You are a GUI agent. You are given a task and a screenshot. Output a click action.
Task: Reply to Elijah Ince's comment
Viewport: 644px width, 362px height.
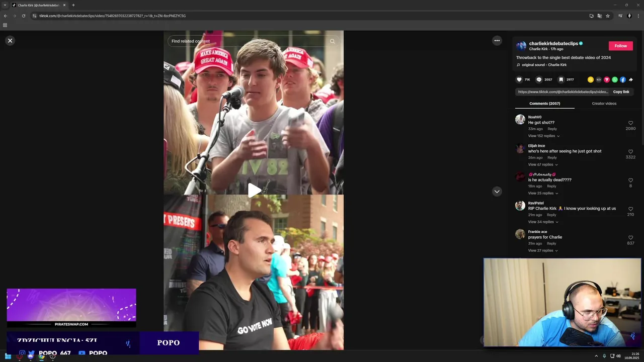(x=552, y=157)
